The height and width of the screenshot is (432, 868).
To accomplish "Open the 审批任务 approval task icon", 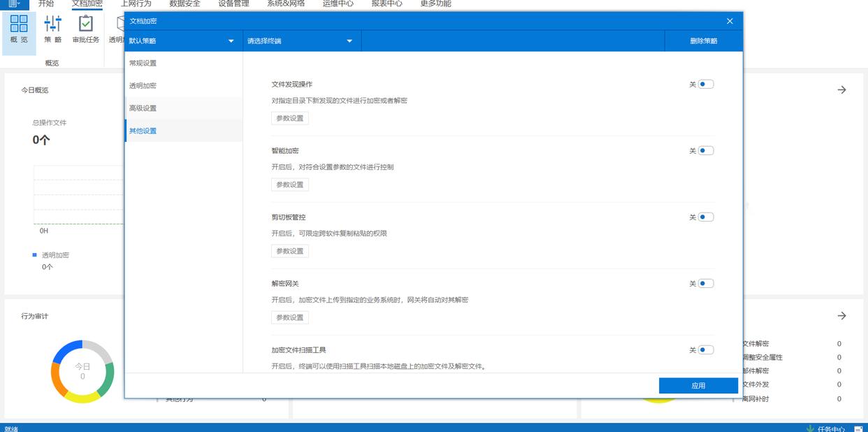I will (x=86, y=29).
